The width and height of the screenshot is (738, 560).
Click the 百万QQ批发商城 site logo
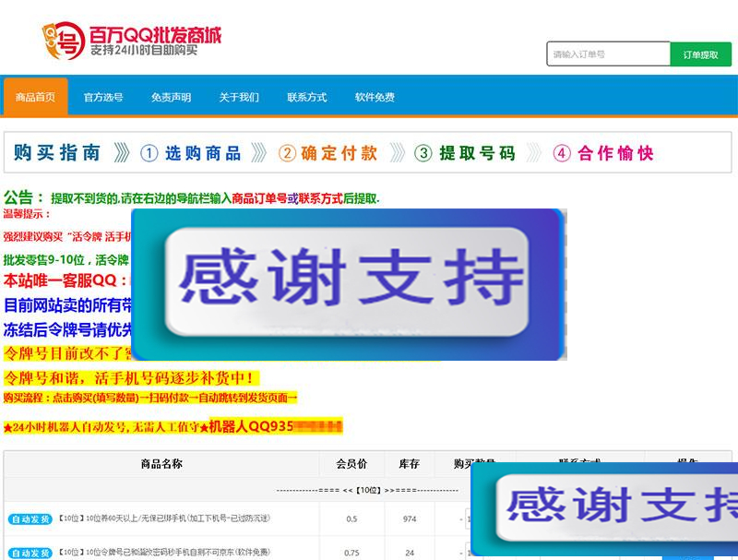pos(132,41)
